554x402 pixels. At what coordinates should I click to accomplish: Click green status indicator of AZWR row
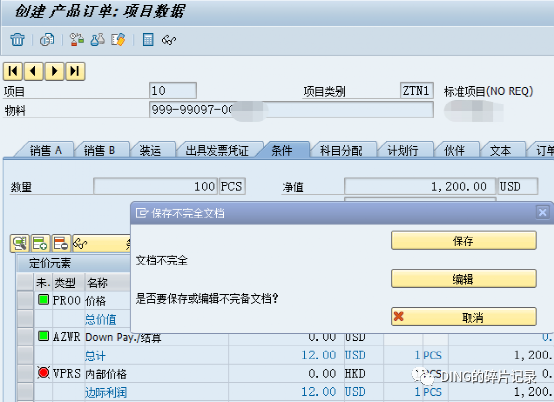[x=43, y=336]
